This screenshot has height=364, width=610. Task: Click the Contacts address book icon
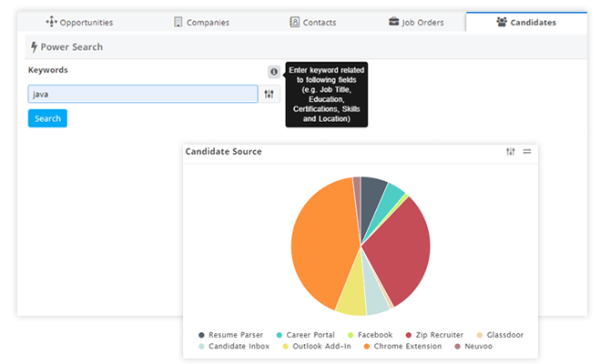pos(294,22)
